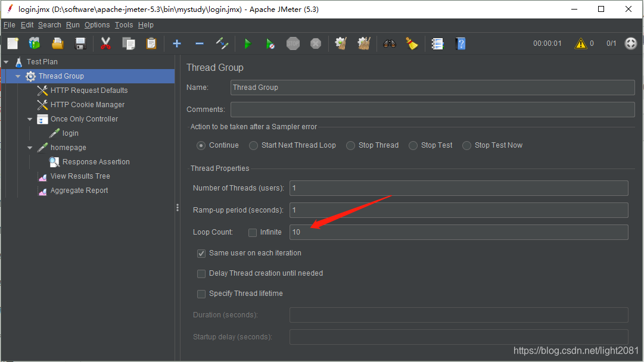
Task: Save the test plan with floppy icon
Action: (x=80, y=43)
